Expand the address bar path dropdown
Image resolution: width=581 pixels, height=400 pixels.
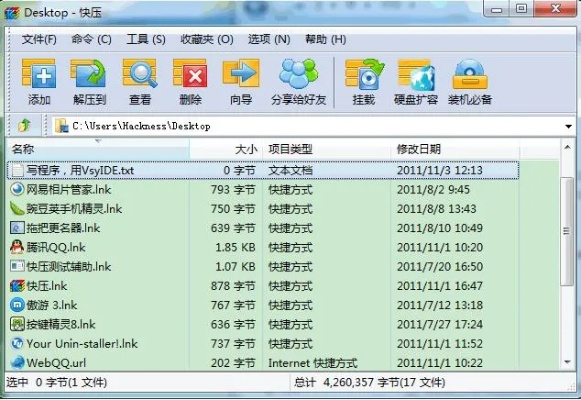568,126
